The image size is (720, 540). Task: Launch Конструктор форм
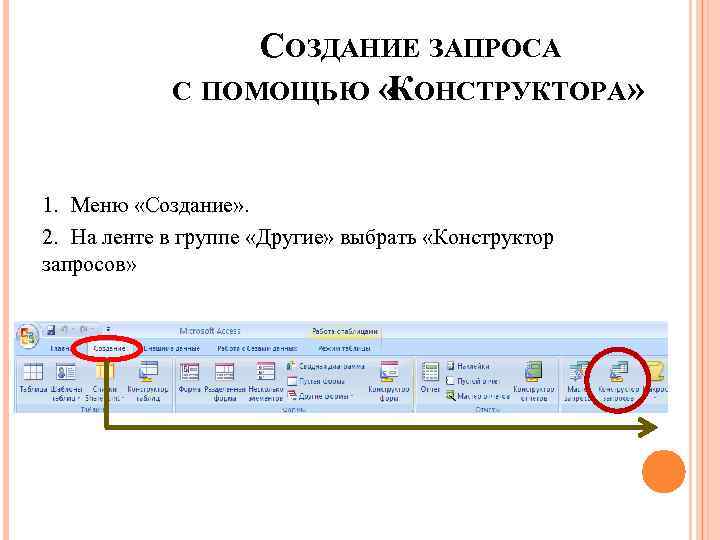[388, 382]
